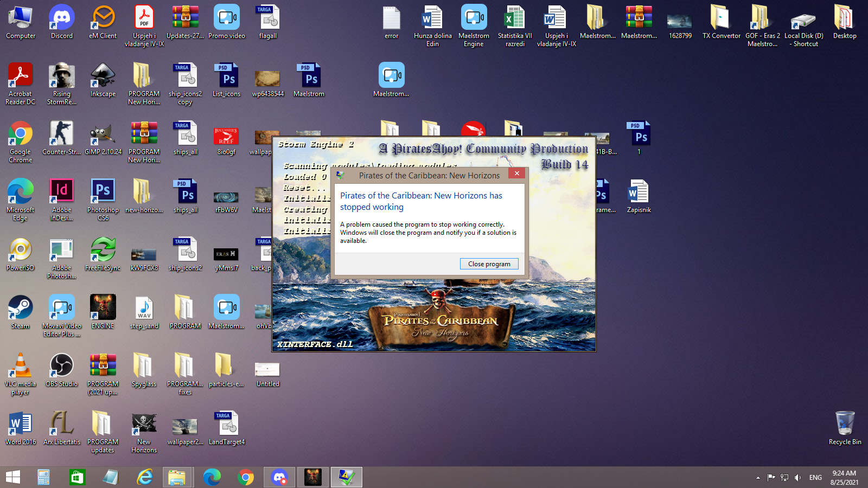Open the network icon in system tray
The height and width of the screenshot is (488, 868).
point(784,478)
